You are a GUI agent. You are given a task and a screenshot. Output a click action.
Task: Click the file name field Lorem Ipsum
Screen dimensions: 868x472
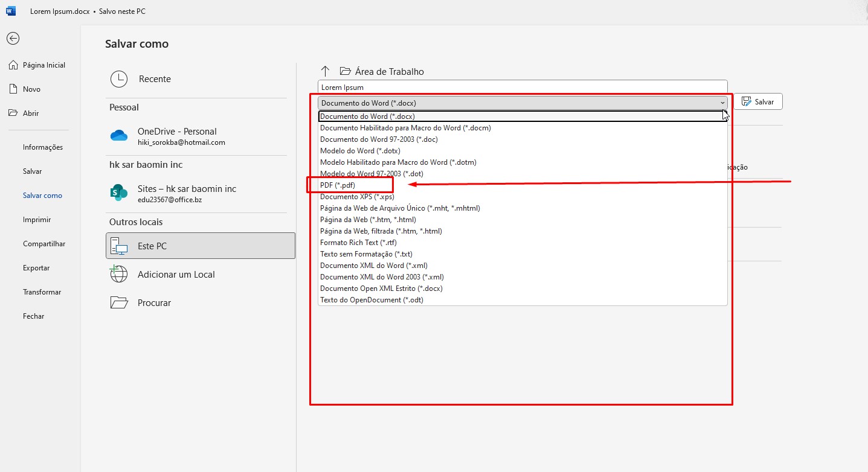[x=522, y=88]
